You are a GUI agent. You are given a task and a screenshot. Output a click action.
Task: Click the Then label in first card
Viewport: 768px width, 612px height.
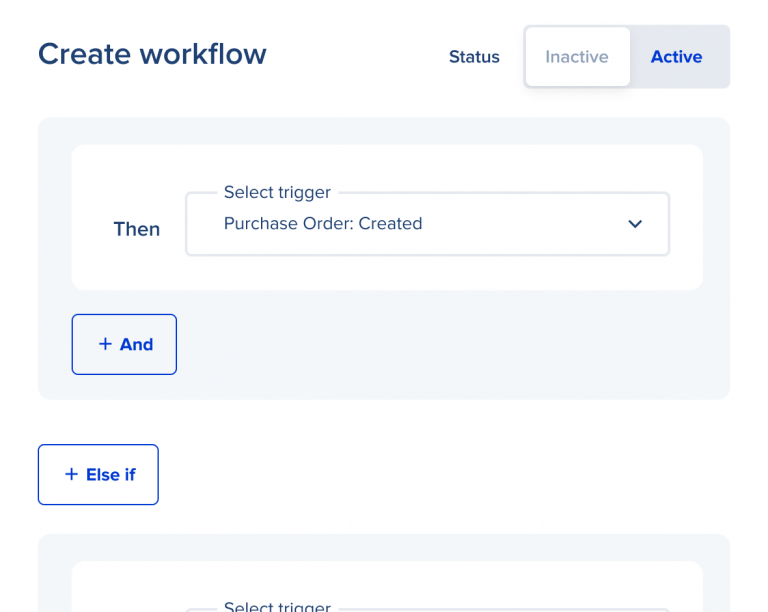coord(137,229)
